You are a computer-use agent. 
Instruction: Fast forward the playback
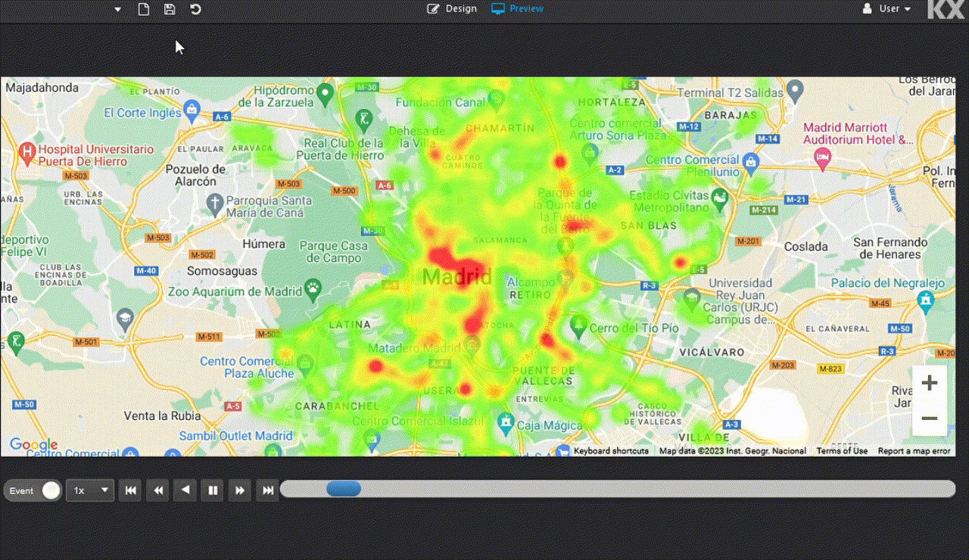click(240, 490)
